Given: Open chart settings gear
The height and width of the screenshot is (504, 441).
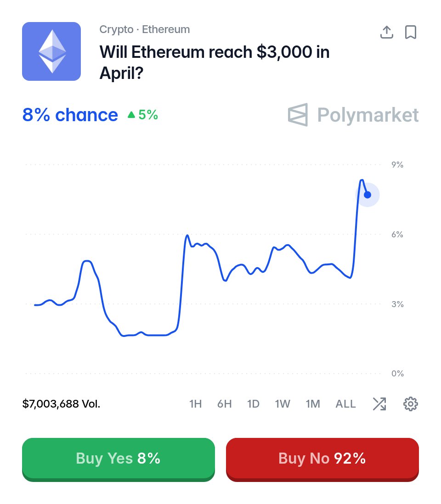Looking at the screenshot, I should click(x=410, y=404).
